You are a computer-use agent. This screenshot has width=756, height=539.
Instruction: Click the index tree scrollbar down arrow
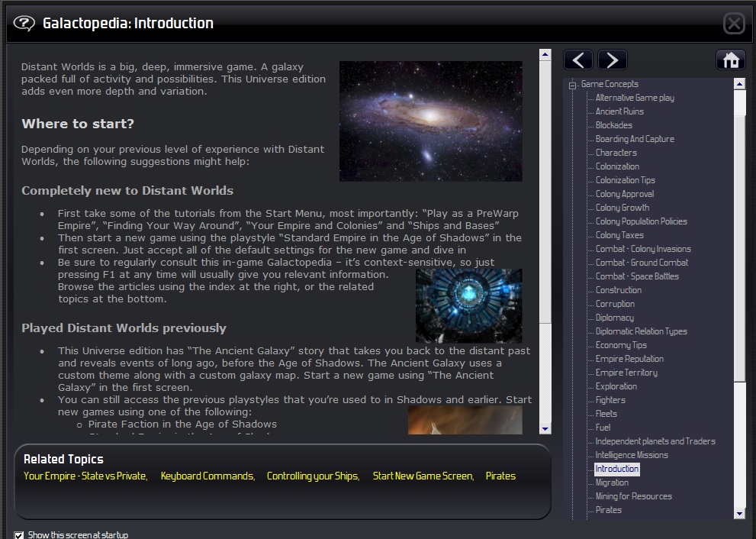[x=740, y=514]
